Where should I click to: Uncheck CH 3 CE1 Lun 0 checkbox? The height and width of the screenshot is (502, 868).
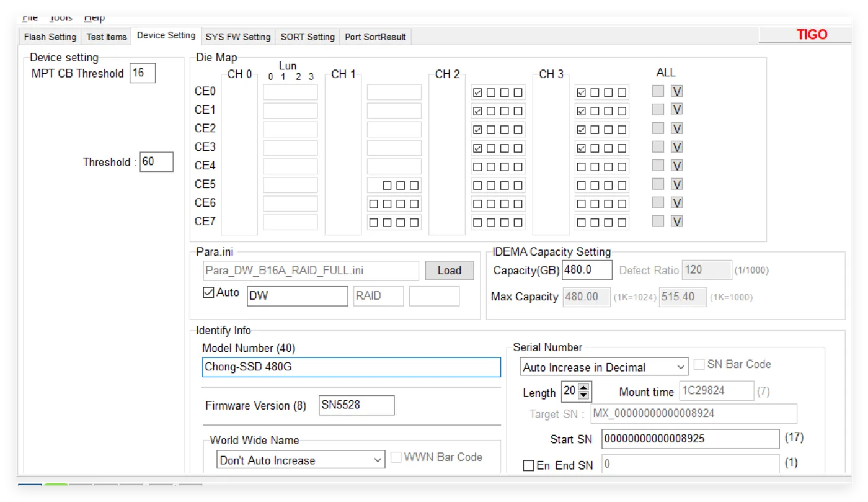582,111
